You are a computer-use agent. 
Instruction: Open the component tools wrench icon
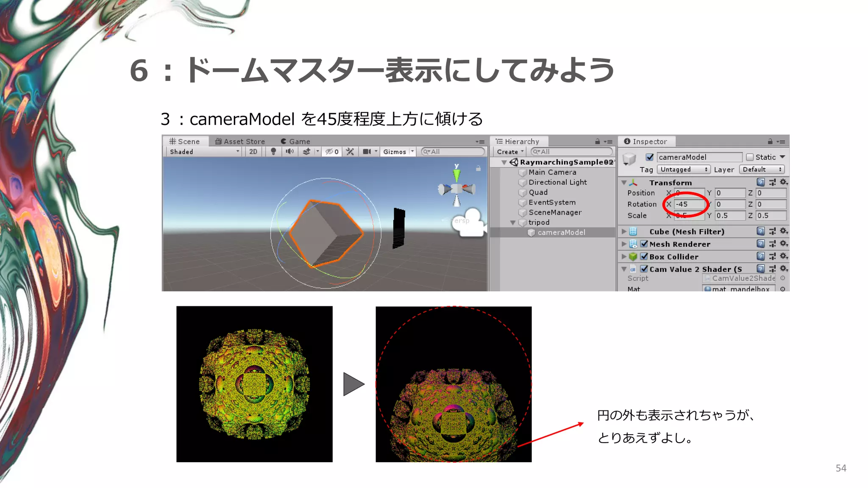[x=350, y=152]
